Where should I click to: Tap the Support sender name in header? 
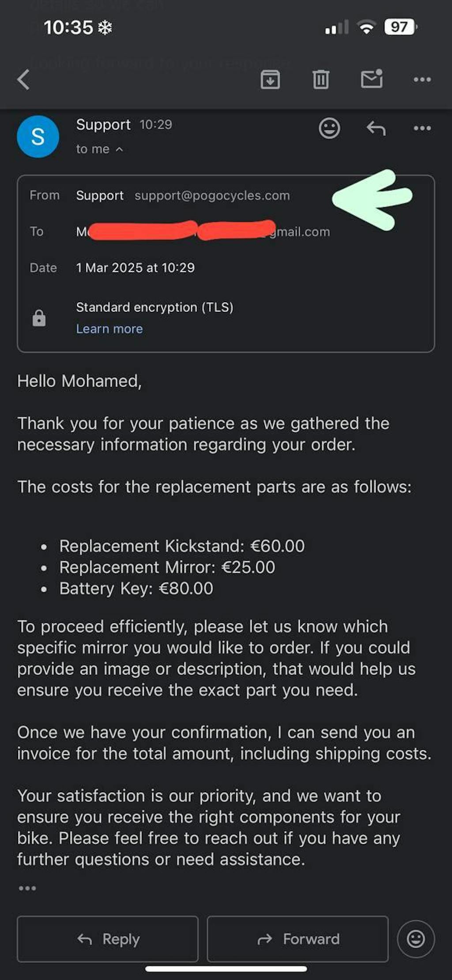(x=103, y=125)
